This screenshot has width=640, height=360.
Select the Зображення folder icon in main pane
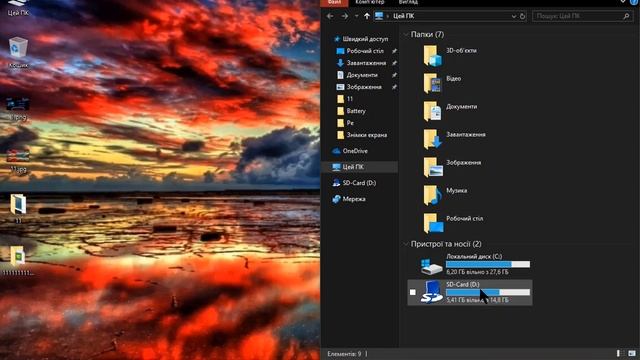tap(433, 168)
